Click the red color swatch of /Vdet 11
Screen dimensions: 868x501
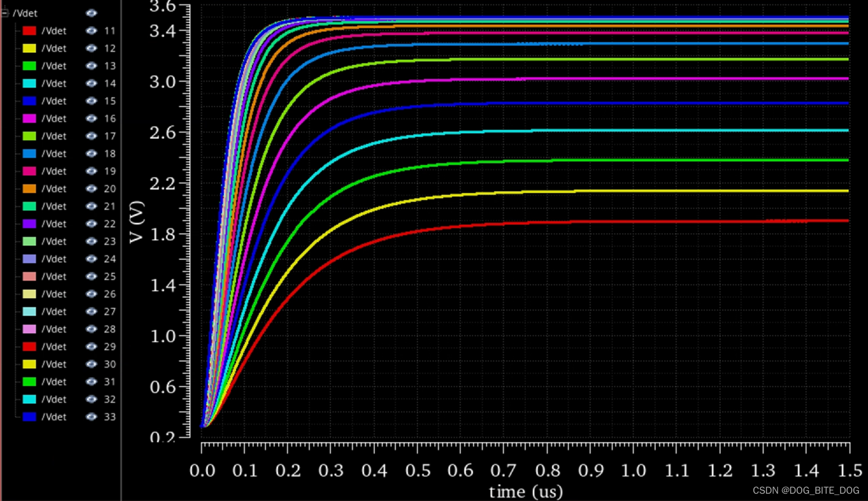pyautogui.click(x=29, y=31)
